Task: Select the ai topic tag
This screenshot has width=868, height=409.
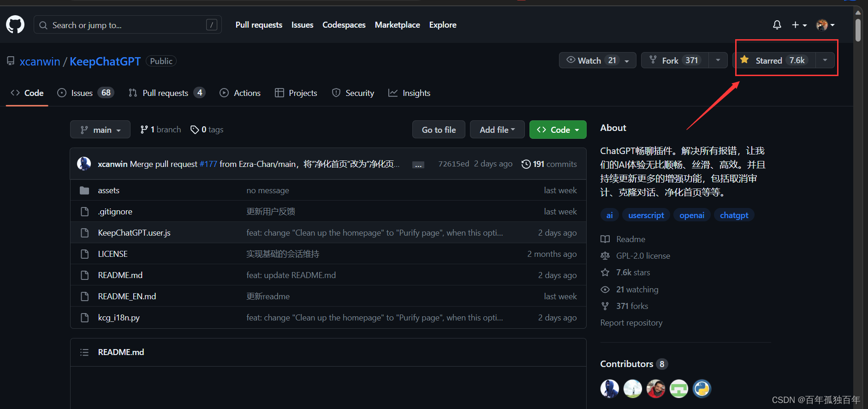Action: coord(609,215)
